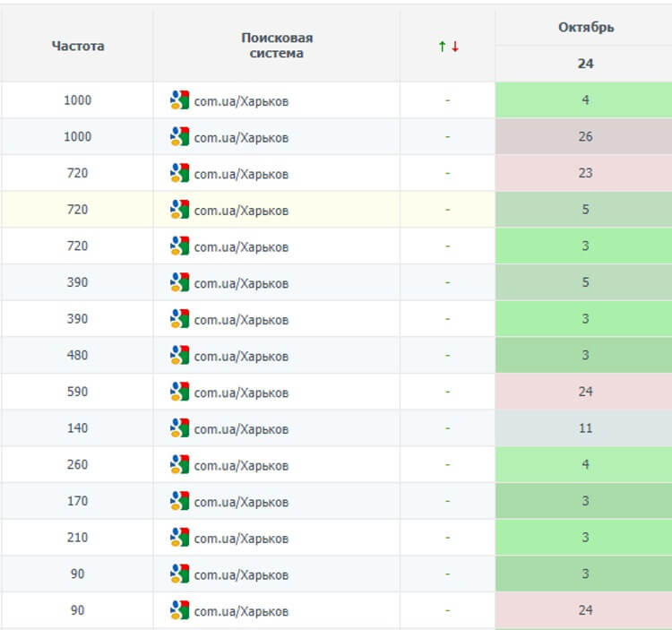Click the pink position cell showing 23
The width and height of the screenshot is (672, 630).
coord(583,173)
